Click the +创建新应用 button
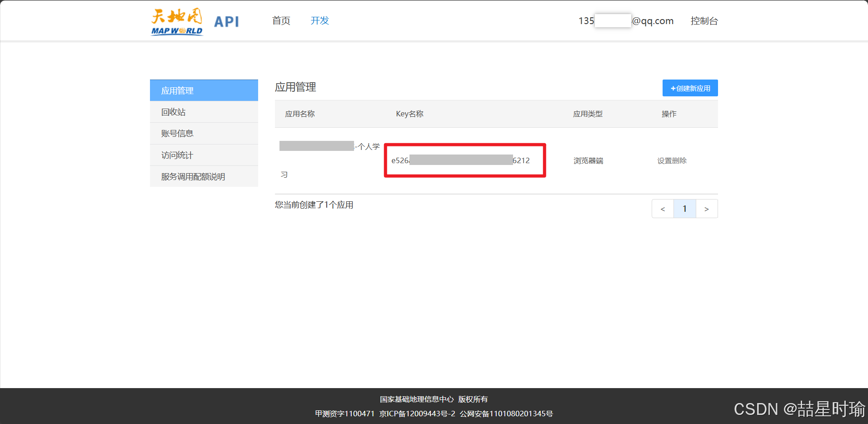The image size is (868, 424). tap(689, 88)
